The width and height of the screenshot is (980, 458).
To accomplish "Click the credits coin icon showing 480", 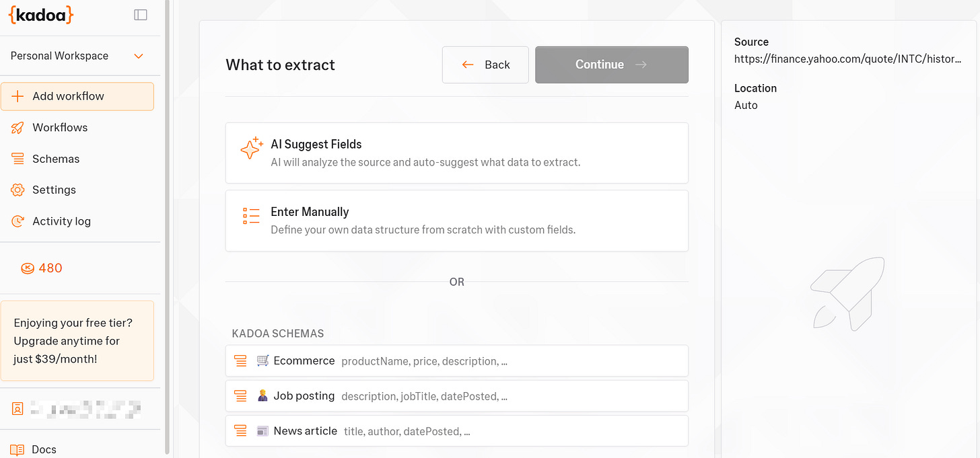I will click(x=26, y=268).
